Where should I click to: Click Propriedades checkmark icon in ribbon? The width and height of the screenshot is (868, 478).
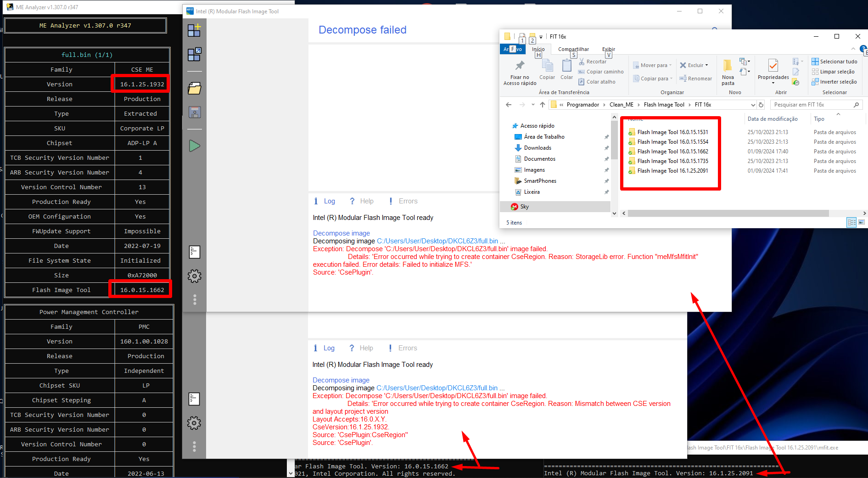point(773,66)
